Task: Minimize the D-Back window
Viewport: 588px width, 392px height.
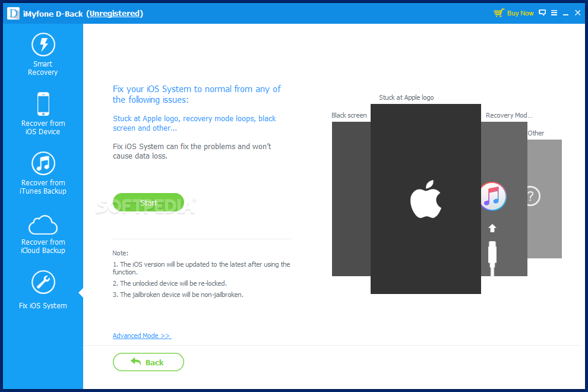Action: click(565, 14)
